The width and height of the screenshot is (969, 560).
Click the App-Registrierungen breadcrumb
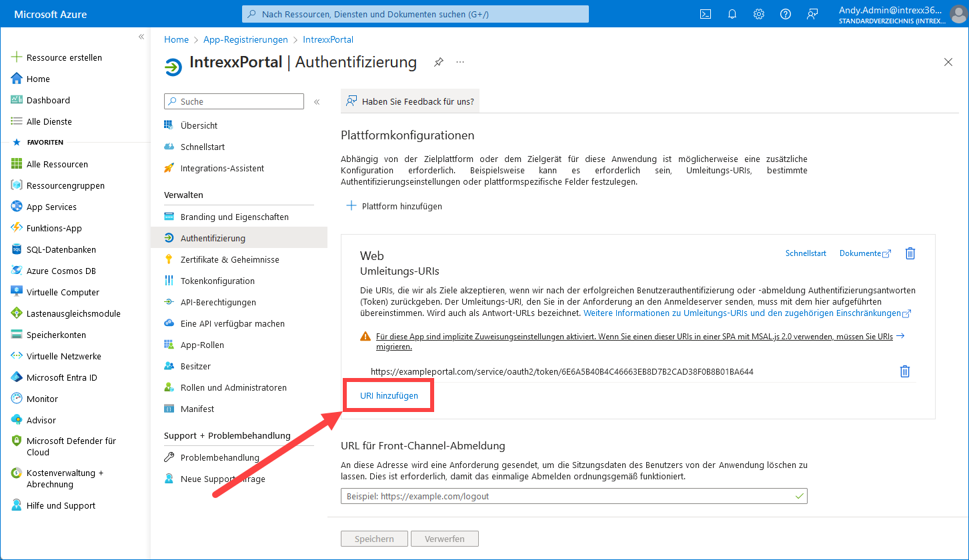point(245,39)
